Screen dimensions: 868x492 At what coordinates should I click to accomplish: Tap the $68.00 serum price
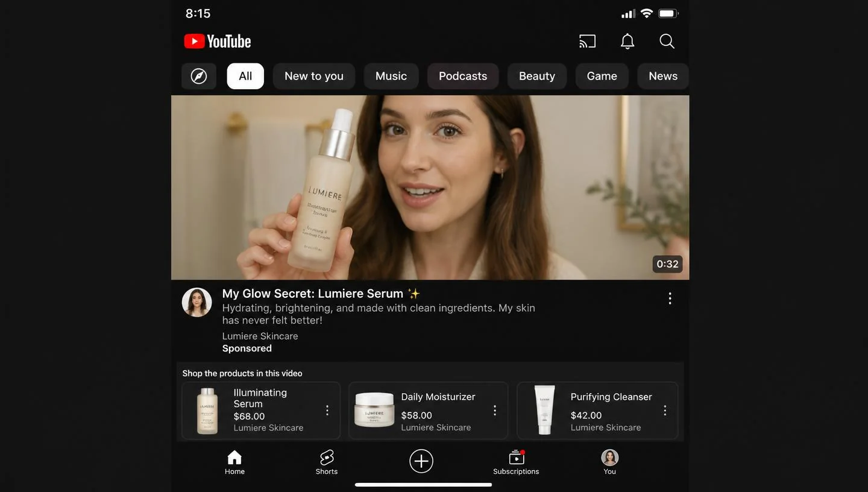pyautogui.click(x=249, y=416)
